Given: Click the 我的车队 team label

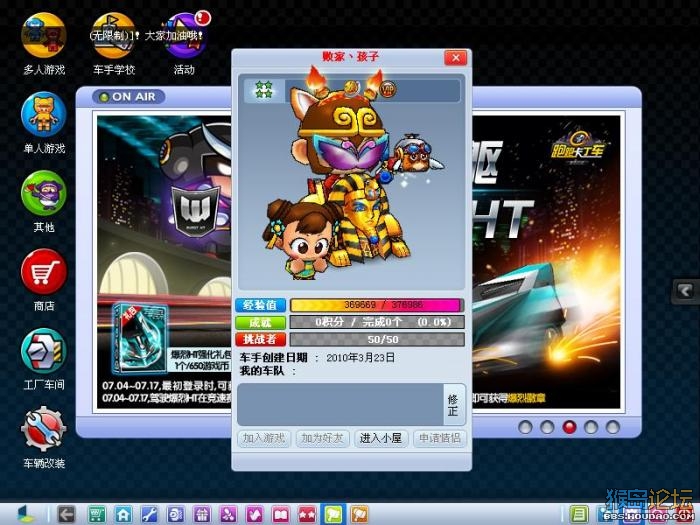Looking at the screenshot, I should click(x=262, y=371).
